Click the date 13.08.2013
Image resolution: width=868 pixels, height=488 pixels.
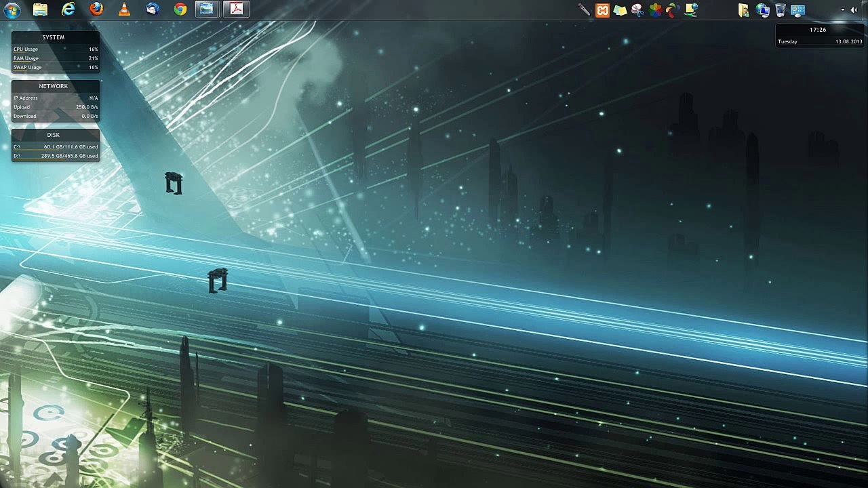849,41
